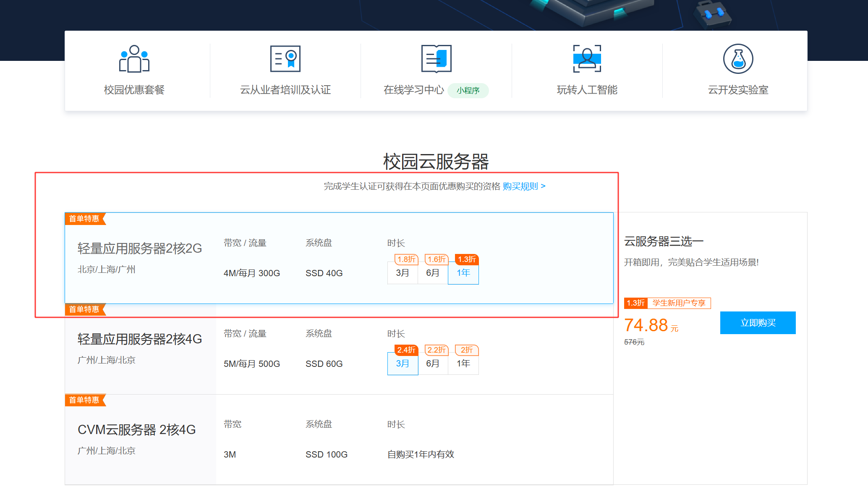Select 1年 duration for 2核2G server

(463, 273)
